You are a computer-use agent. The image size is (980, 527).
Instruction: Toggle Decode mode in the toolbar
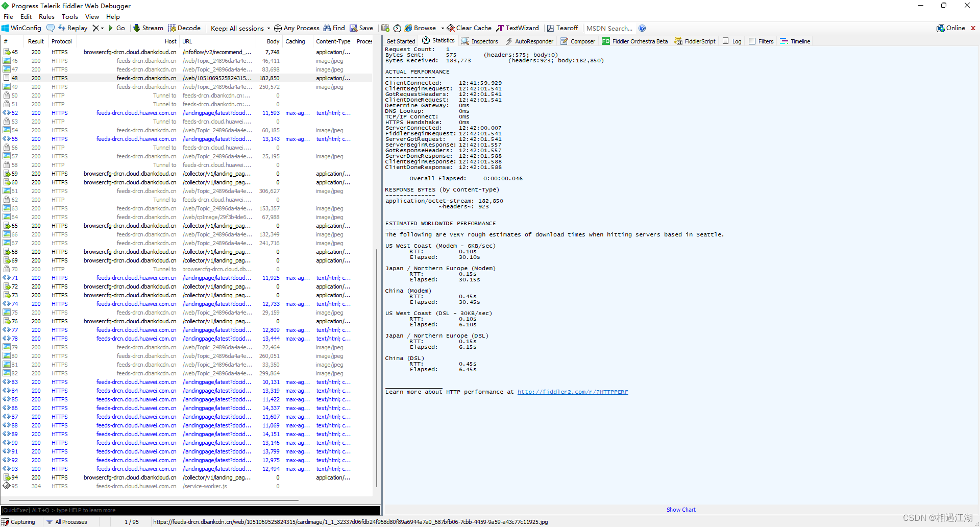184,28
